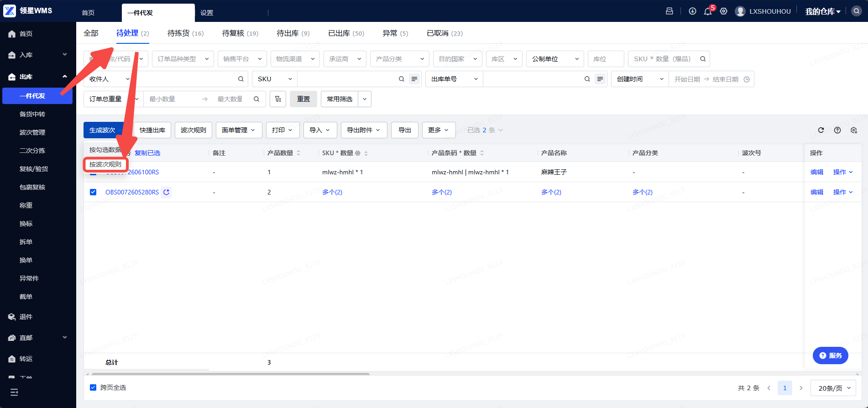Sort by the 产品条码 * 数量 column arrows

[x=482, y=153]
